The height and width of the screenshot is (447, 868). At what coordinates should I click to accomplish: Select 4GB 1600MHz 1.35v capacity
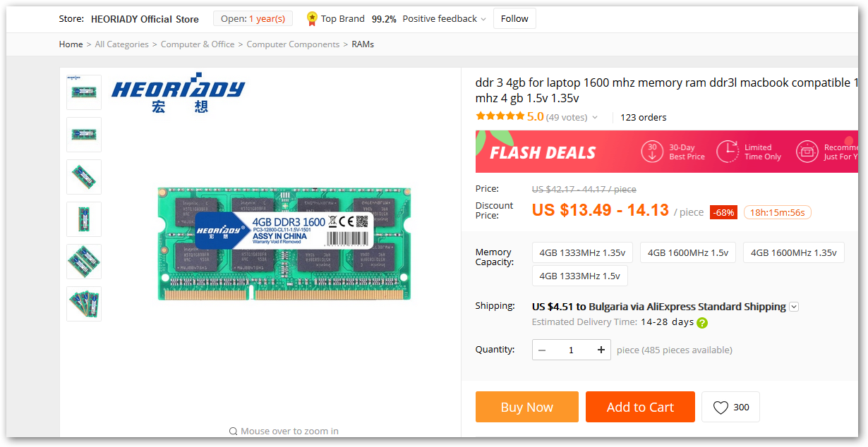[794, 252]
